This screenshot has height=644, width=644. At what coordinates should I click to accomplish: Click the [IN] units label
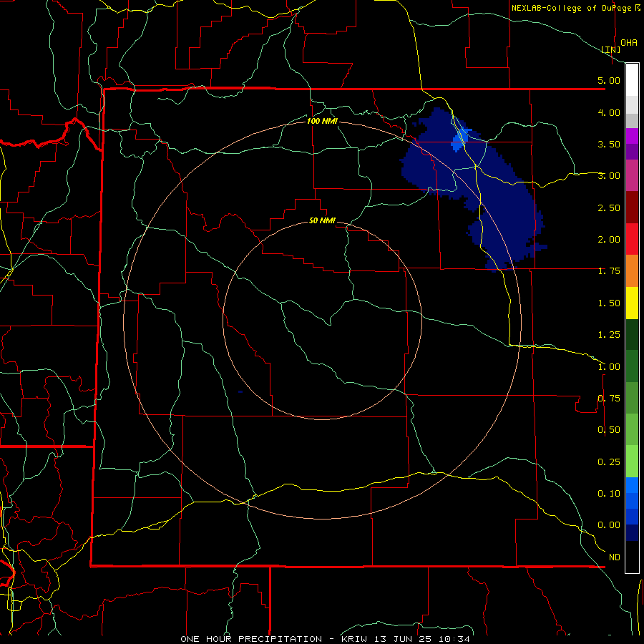pyautogui.click(x=611, y=49)
